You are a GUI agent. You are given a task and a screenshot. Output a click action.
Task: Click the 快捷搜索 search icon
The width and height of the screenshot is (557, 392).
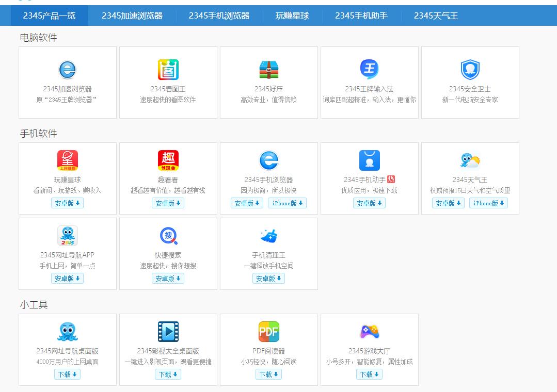[x=168, y=236]
